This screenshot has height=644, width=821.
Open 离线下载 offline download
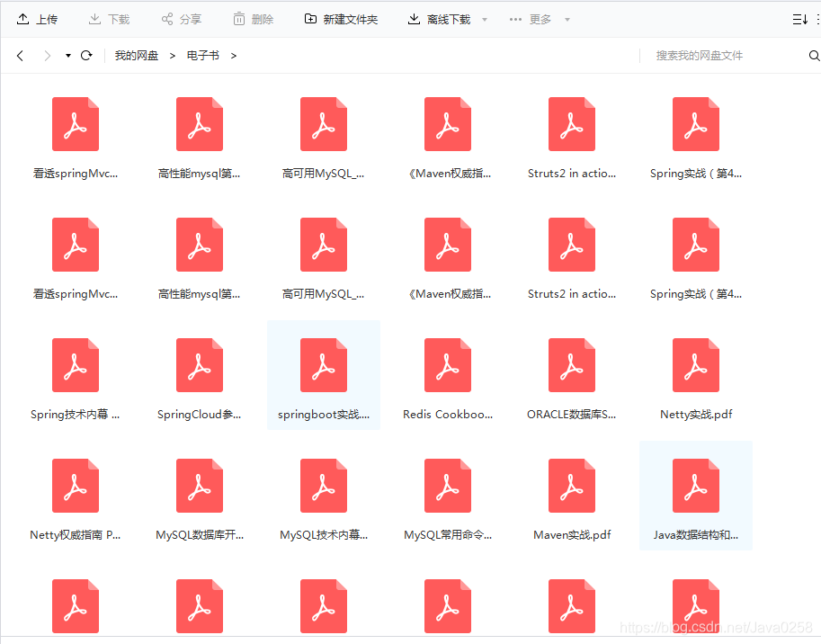[x=440, y=20]
